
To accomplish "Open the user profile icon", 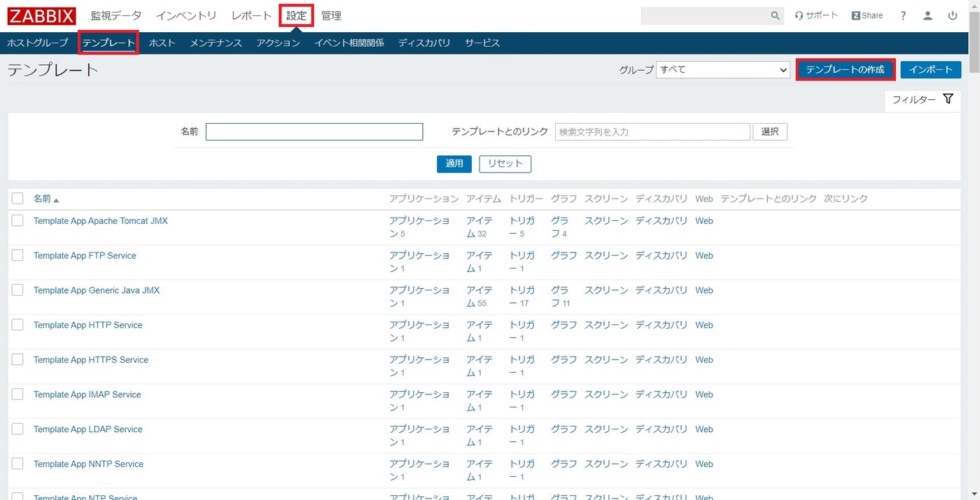I will 928,15.
